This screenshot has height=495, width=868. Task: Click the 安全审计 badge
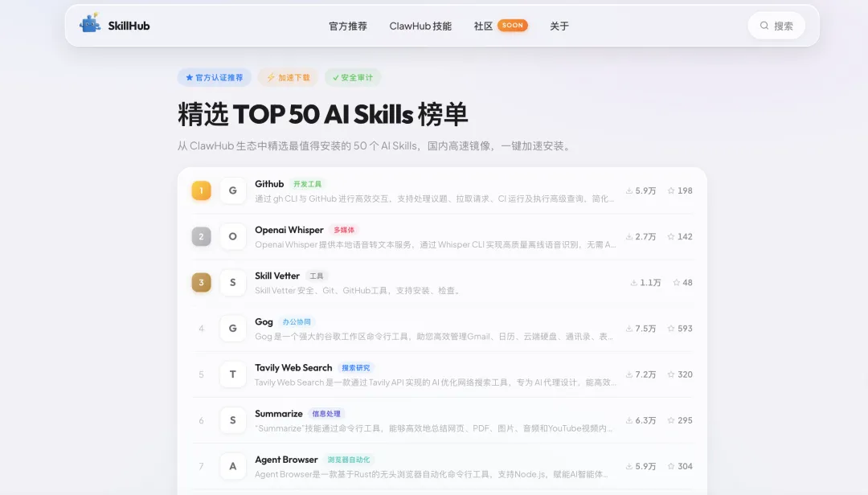click(353, 77)
